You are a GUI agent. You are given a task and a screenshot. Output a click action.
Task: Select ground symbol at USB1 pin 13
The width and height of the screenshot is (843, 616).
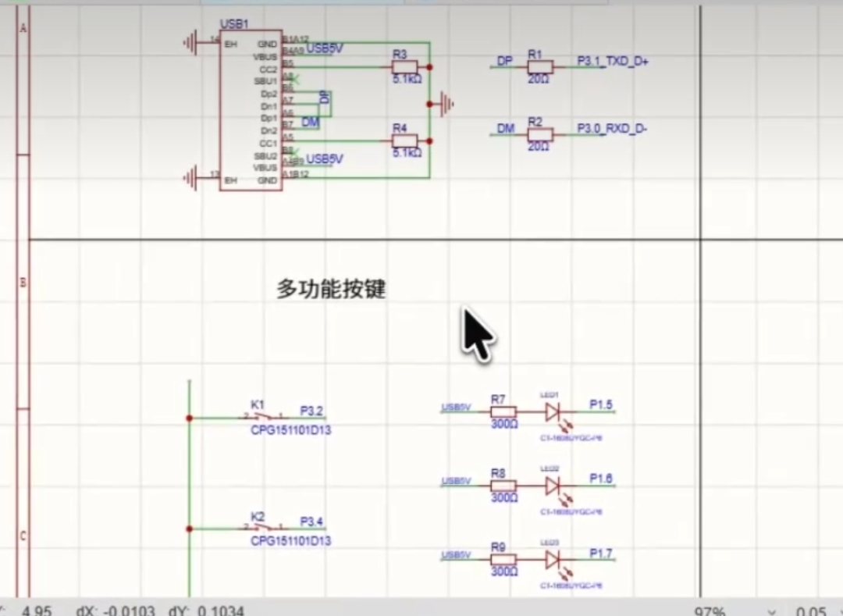click(190, 177)
